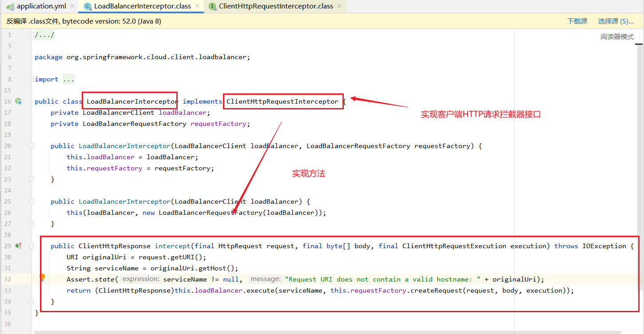Switch to the application.yml tab
Viewport: 644px width, 334px height.
point(41,6)
